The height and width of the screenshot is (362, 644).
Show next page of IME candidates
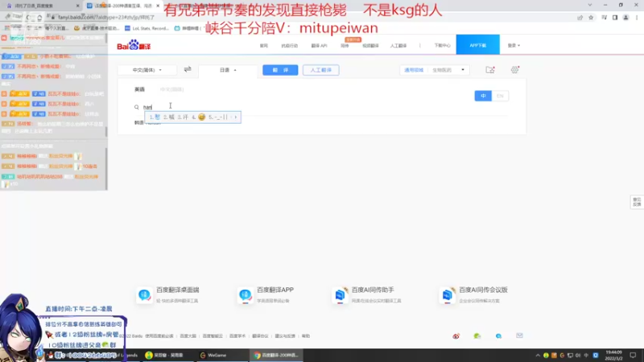(236, 117)
